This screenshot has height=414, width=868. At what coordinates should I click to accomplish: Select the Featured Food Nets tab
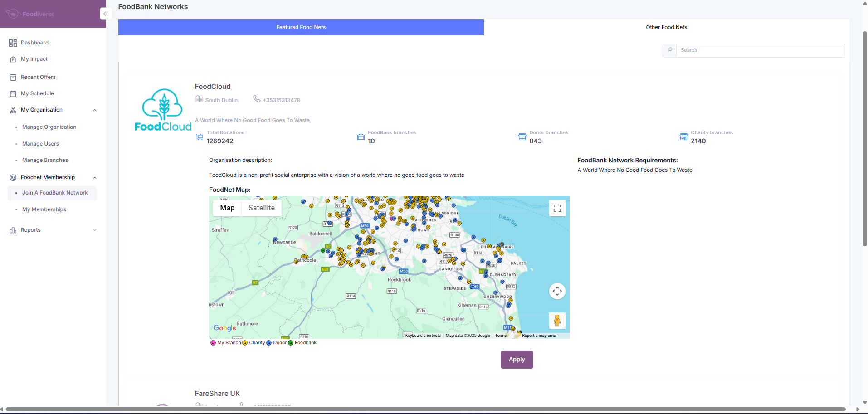tap(301, 27)
